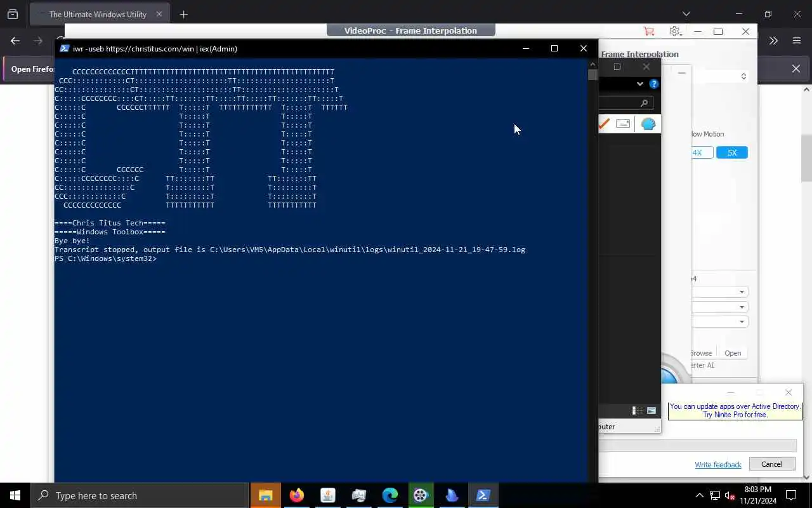Open clock showing 8:03 PM
Image resolution: width=812 pixels, height=508 pixels.
(757, 495)
